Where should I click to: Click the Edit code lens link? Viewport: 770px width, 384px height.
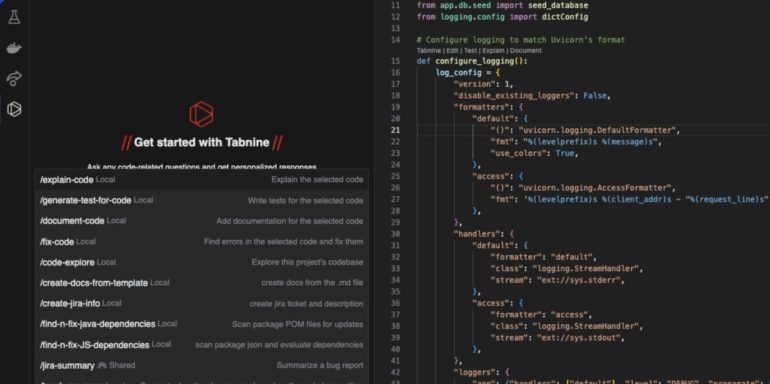[452, 51]
